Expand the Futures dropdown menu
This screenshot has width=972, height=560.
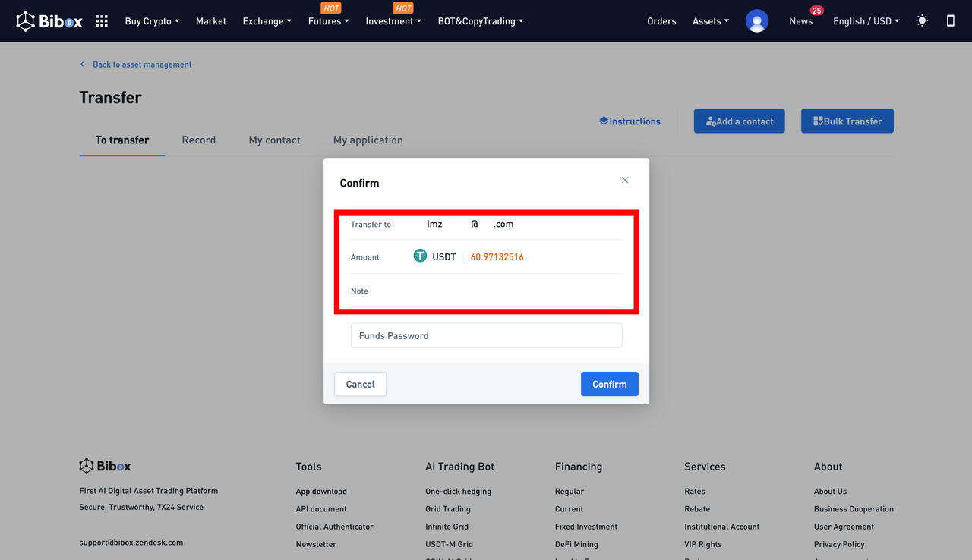tap(328, 21)
